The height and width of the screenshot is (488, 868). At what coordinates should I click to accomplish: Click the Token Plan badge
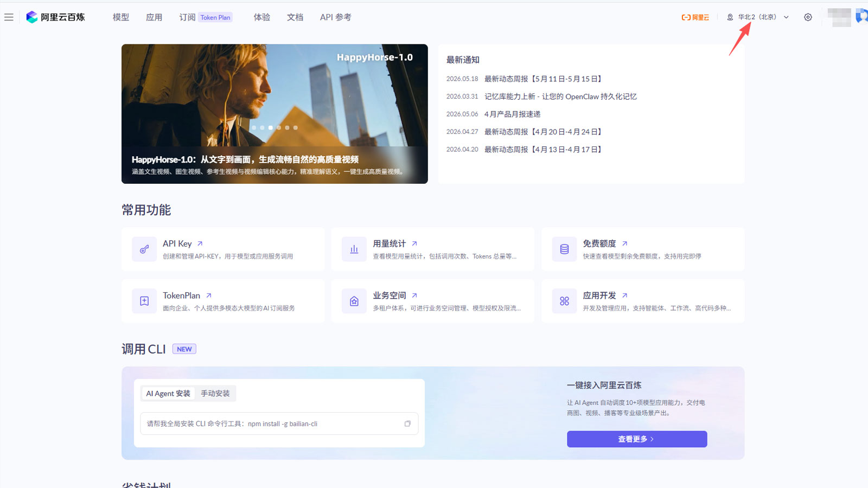215,17
